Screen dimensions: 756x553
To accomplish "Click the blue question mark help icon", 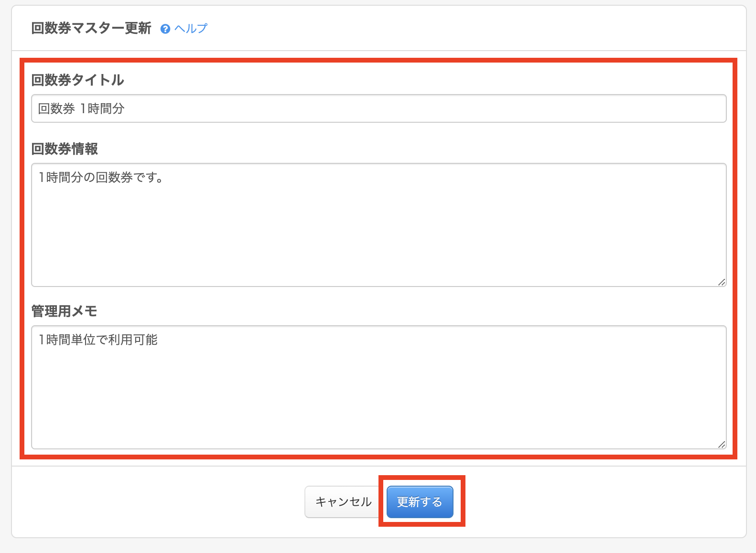I will [x=165, y=29].
